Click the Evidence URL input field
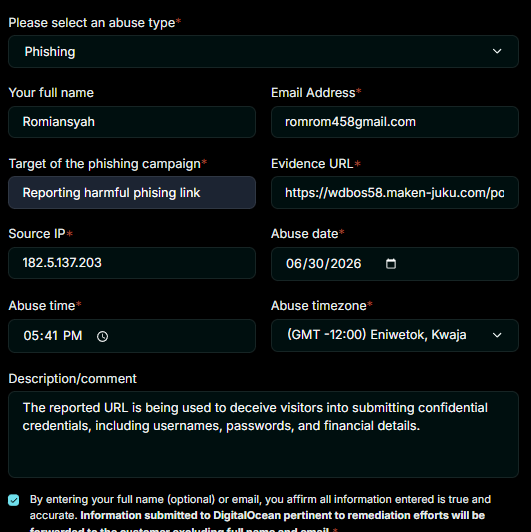The width and height of the screenshot is (531, 532). pos(395,192)
